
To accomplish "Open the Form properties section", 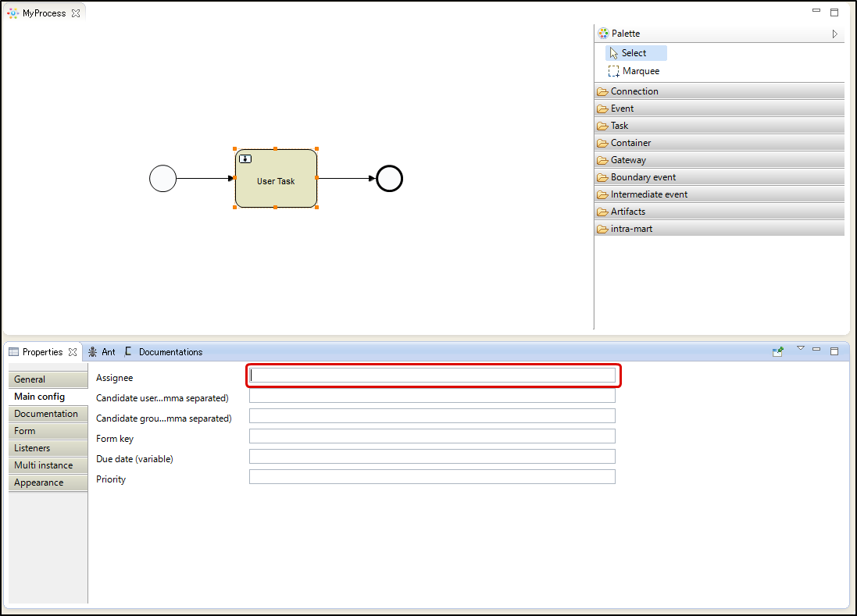I will [48, 431].
